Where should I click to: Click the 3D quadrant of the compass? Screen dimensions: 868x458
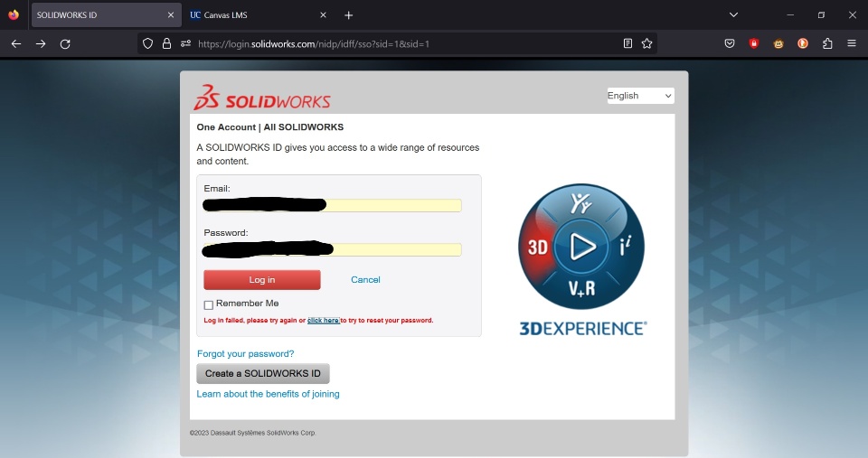(536, 248)
